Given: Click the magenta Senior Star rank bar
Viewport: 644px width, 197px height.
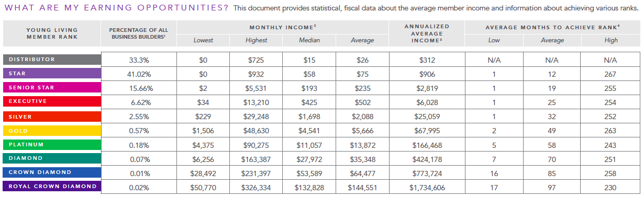Looking at the screenshot, I should [51, 88].
